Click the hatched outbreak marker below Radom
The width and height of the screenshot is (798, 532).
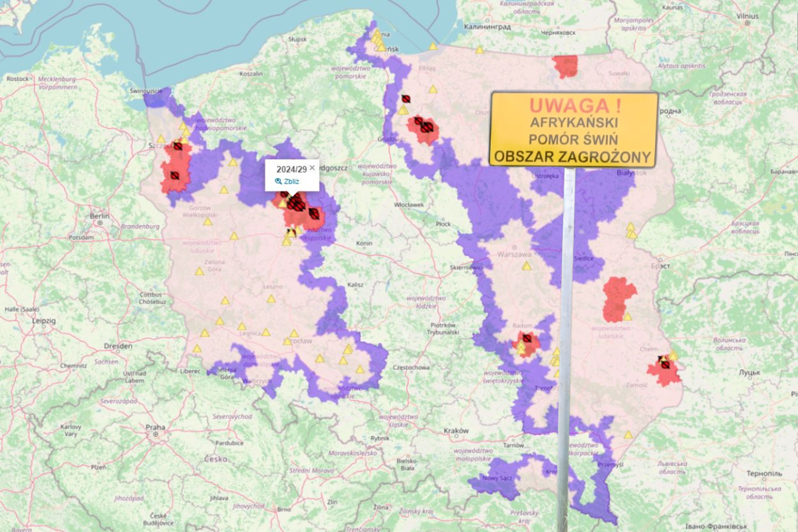(527, 338)
